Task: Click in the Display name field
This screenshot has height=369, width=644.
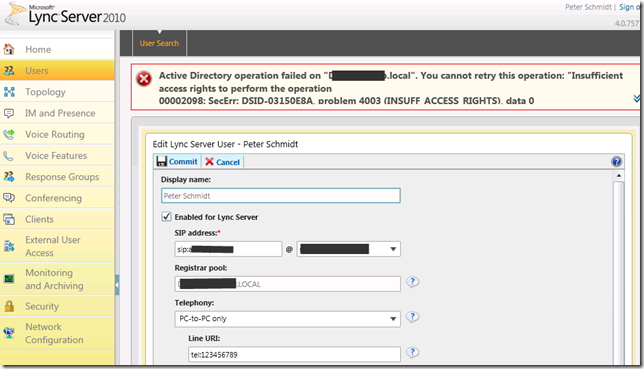Action: [281, 196]
